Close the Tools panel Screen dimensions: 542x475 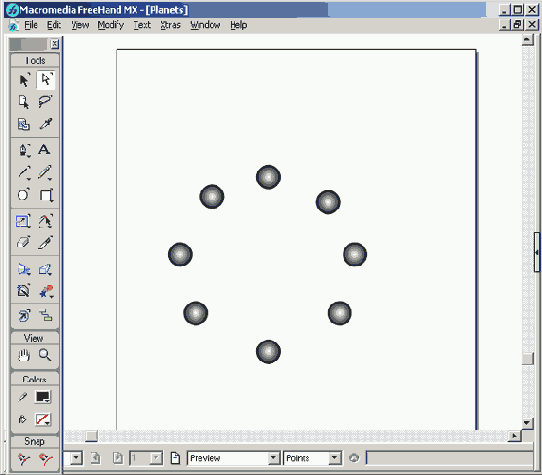pyautogui.click(x=55, y=44)
